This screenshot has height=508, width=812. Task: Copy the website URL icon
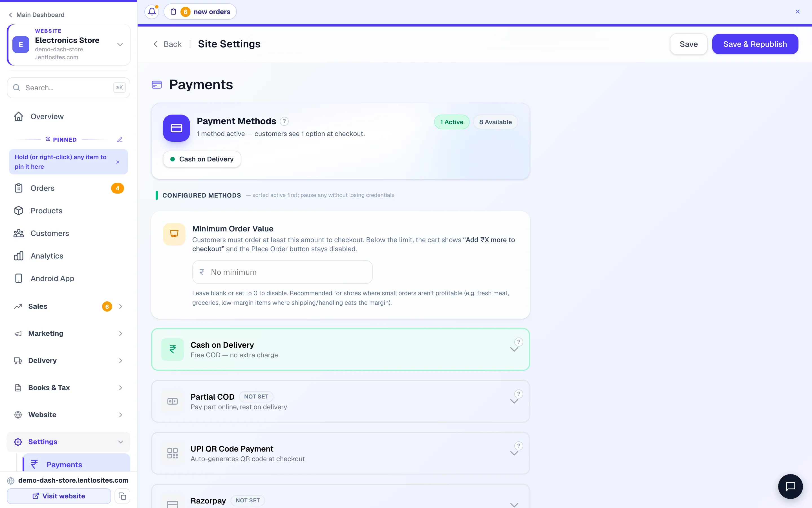tap(122, 496)
